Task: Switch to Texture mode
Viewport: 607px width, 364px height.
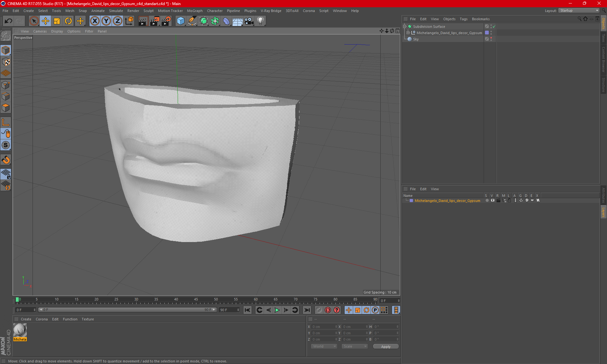Action: [6, 62]
